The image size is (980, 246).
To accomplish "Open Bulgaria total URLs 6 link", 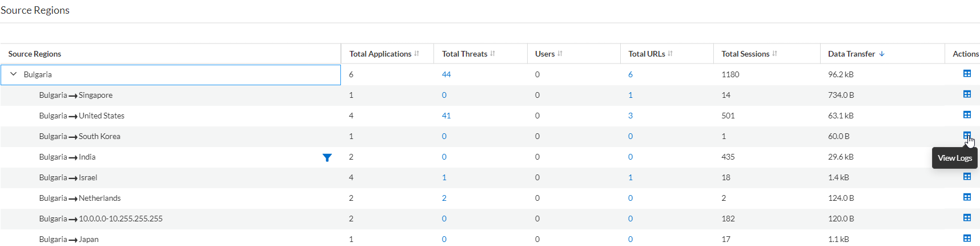I will pos(630,74).
